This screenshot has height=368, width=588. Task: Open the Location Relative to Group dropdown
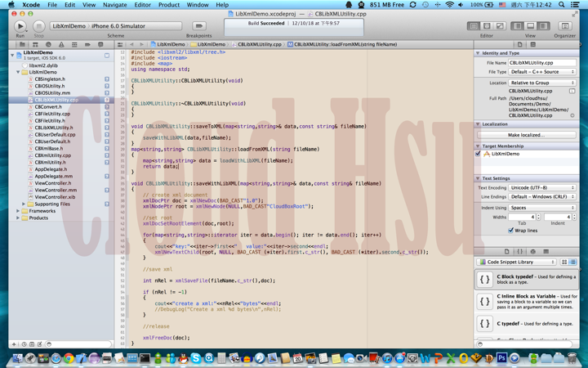[542, 83]
